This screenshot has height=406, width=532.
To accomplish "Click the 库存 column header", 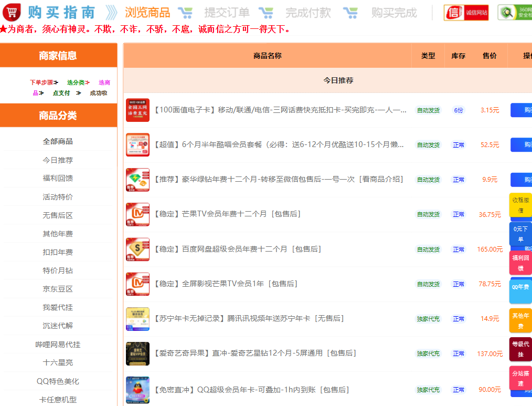I will coord(459,56).
